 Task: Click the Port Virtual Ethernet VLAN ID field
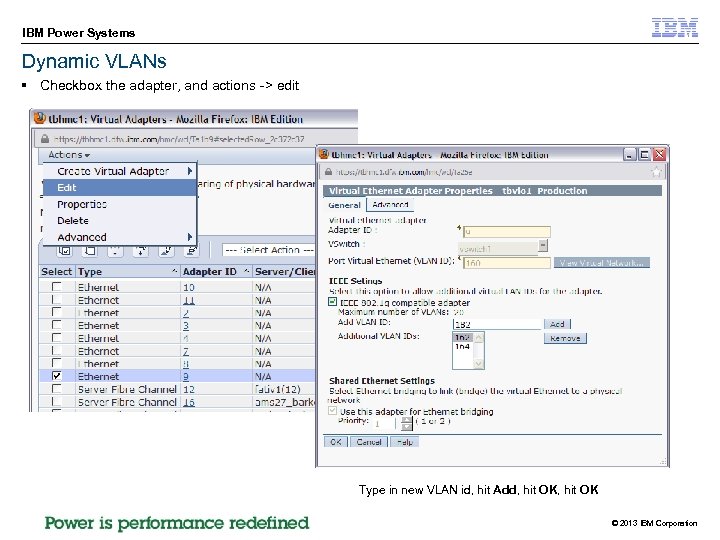coord(506,263)
